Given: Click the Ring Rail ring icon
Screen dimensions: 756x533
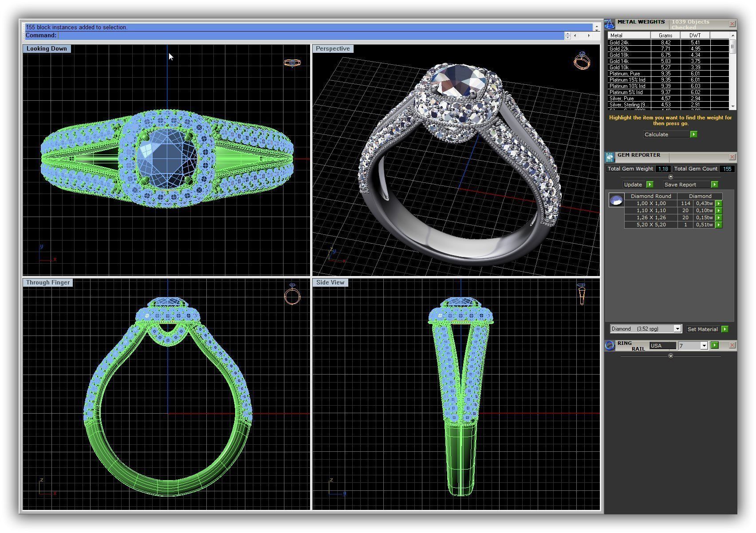Looking at the screenshot, I should coord(610,346).
